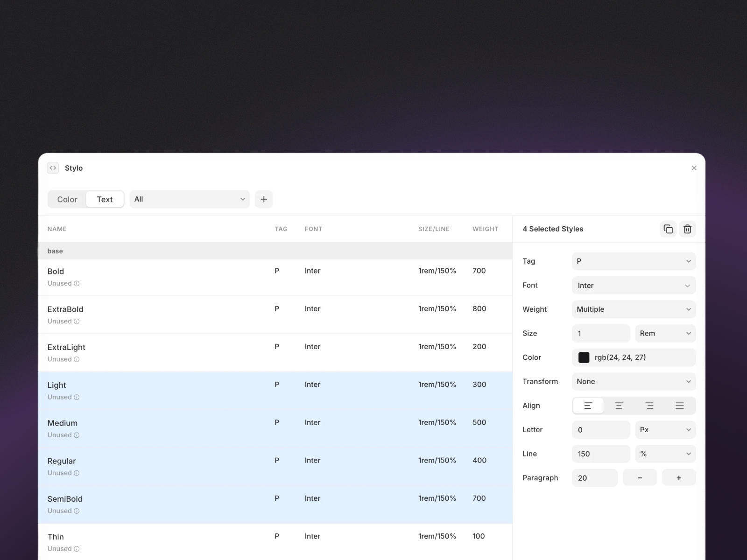Screen dimensions: 747x560
Task: Switch to the Color tab
Action: click(67, 199)
